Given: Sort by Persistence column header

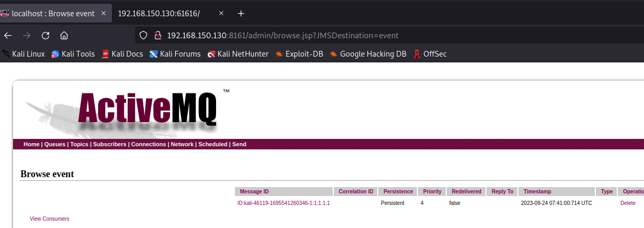Looking at the screenshot, I should (x=398, y=191).
